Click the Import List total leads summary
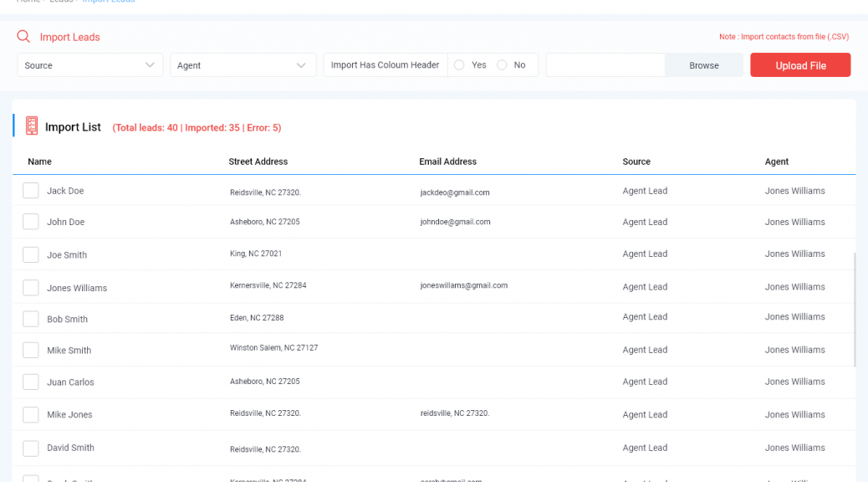Screen dimensions: 868x482 tap(197, 127)
